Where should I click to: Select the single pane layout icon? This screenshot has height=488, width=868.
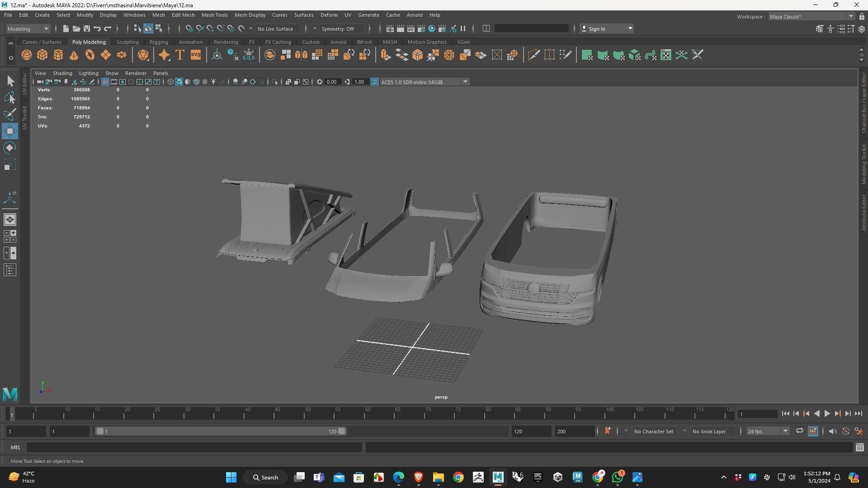coord(10,220)
